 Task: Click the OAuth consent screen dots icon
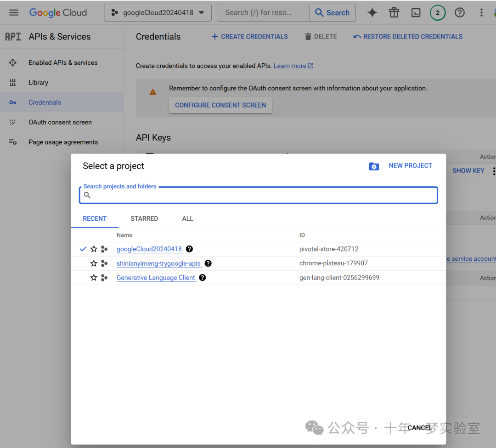[13, 123]
